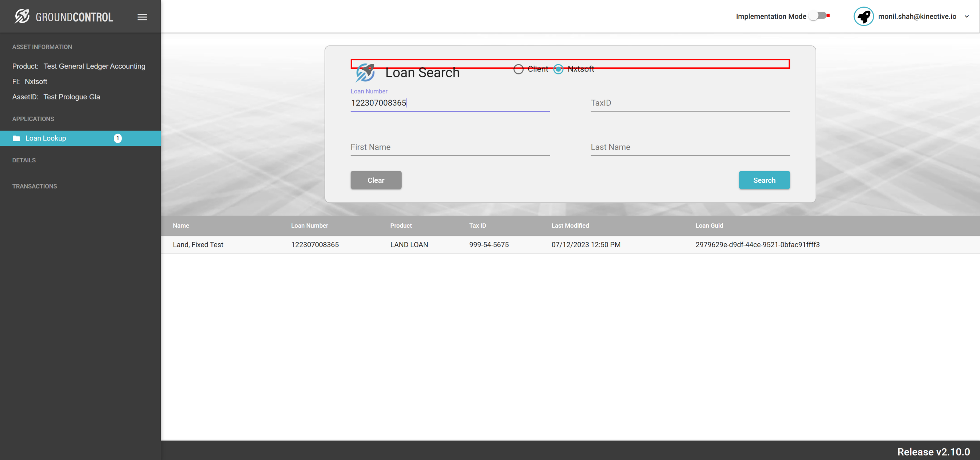
Task: Open monil.shah@kinective.io account menu
Action: click(x=917, y=16)
